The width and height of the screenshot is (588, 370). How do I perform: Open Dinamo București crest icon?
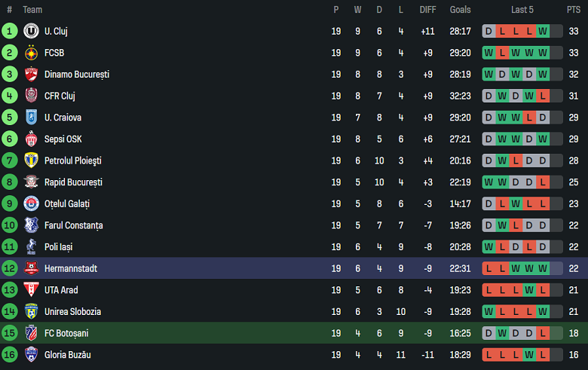31,74
